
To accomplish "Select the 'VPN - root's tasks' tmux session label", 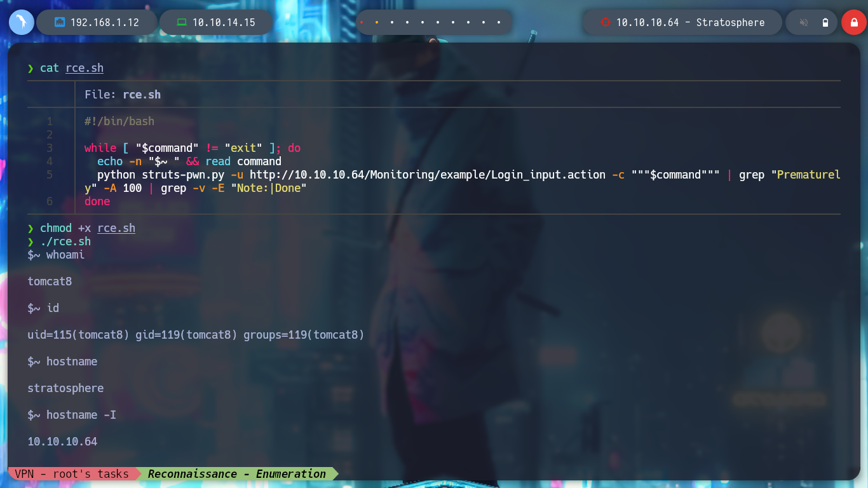I will point(72,474).
